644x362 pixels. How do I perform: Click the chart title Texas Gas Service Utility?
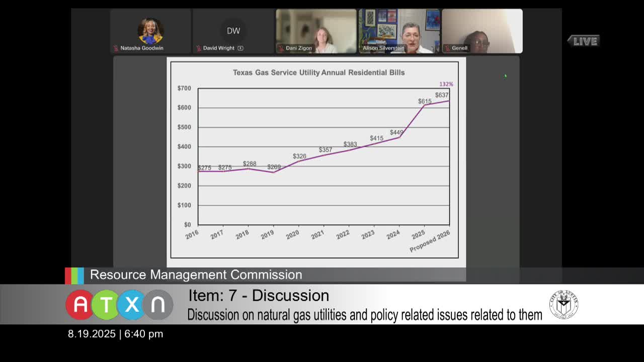tap(318, 72)
